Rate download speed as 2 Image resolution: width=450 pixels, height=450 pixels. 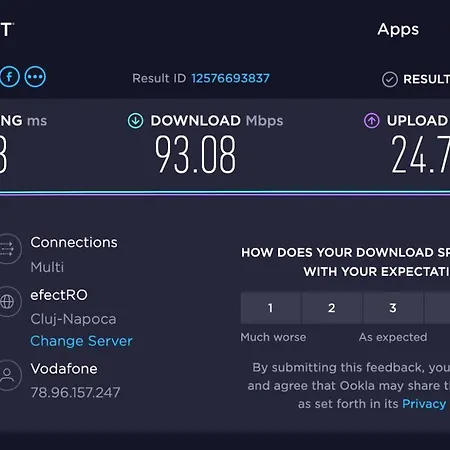point(332,308)
